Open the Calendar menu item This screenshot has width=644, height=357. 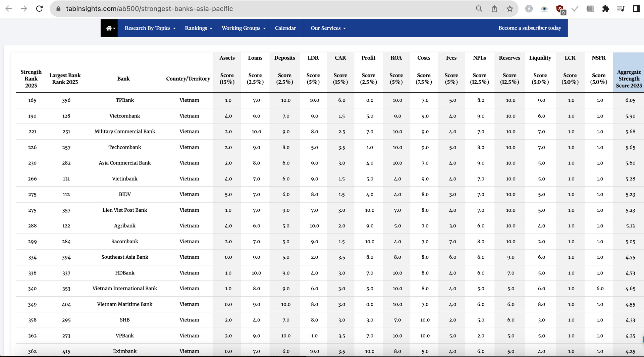[x=285, y=28]
